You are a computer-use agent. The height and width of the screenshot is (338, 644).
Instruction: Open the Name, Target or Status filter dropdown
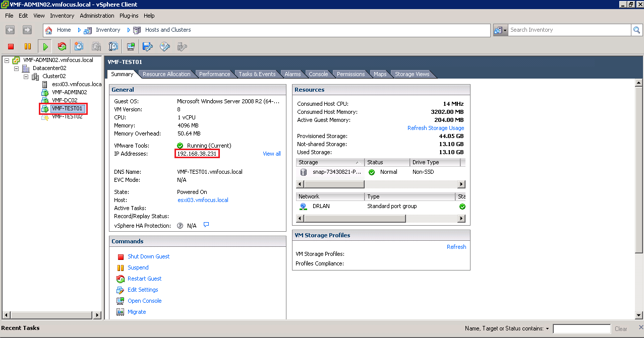[x=547, y=329]
